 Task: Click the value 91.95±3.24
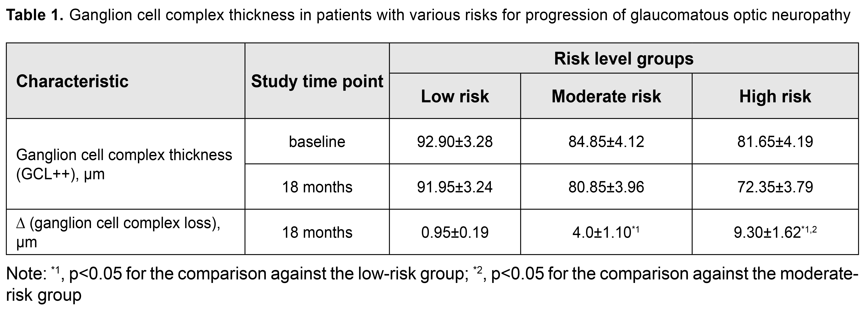[455, 187]
